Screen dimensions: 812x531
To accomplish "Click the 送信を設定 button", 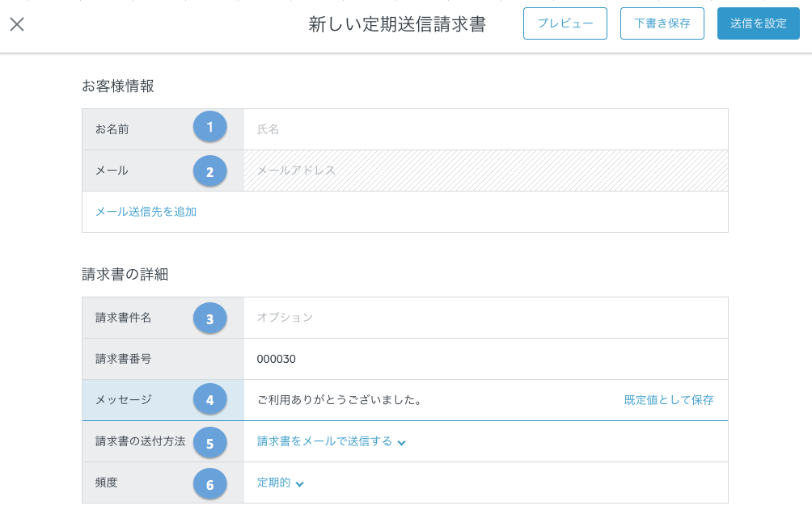I will click(x=758, y=23).
